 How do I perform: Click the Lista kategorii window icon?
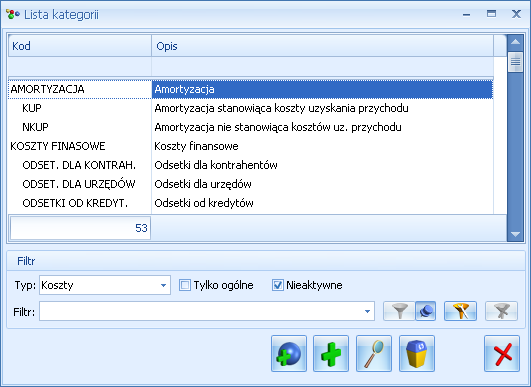(13, 15)
